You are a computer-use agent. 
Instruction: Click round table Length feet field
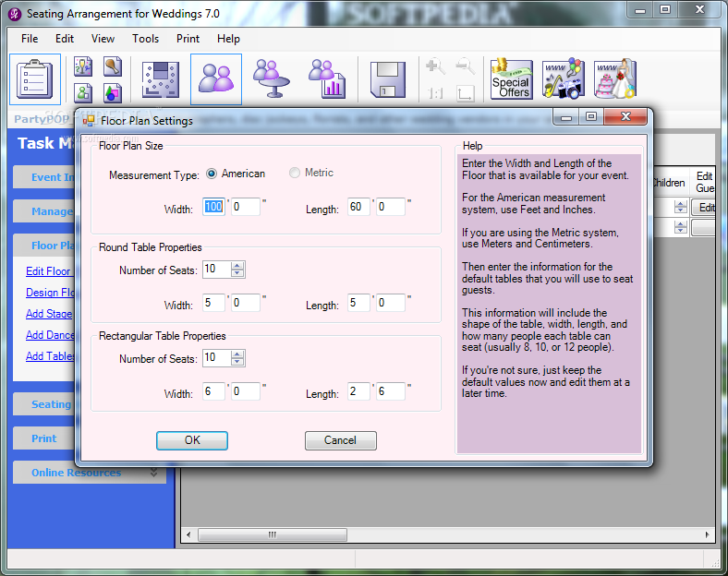pos(358,303)
